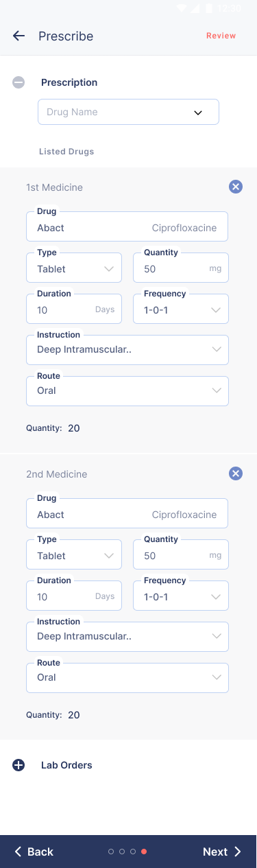Open Route dropdown in 1st Medicine
Viewport: 257px width, 868px height.
click(127, 391)
